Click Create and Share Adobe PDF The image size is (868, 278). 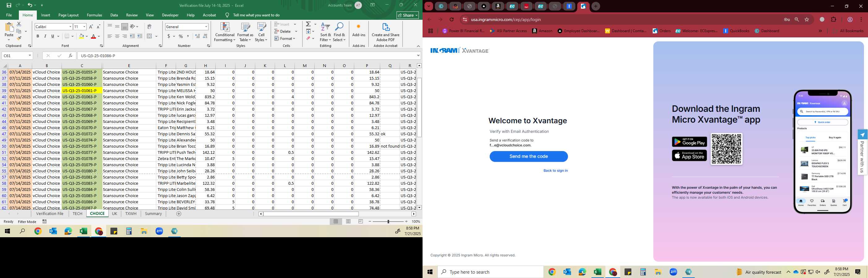click(x=385, y=32)
